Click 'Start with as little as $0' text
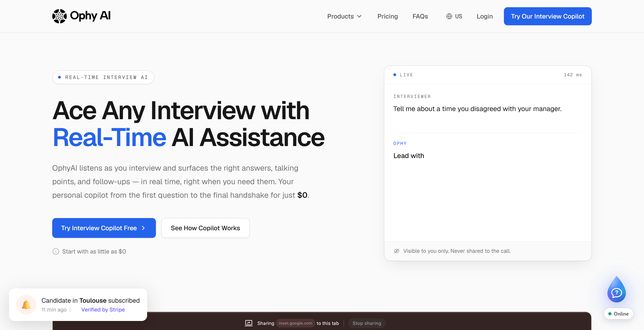This screenshot has height=330, width=644. (x=94, y=251)
